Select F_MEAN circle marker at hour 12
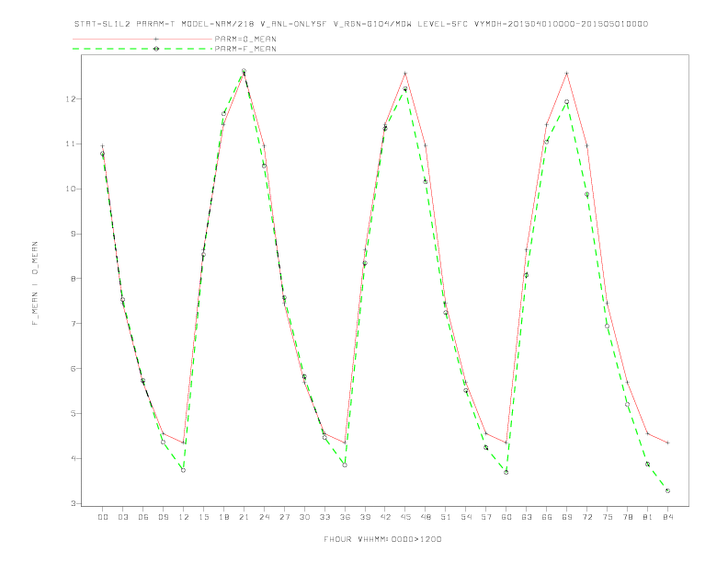 184,470
